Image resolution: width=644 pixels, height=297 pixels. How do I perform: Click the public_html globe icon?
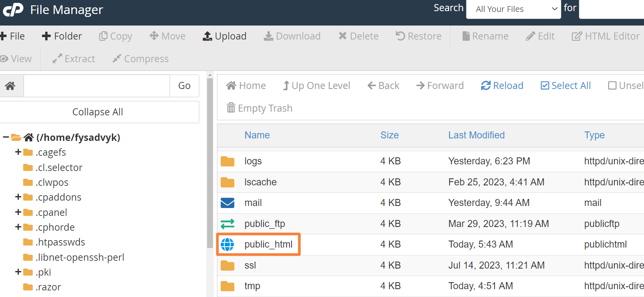click(x=227, y=245)
